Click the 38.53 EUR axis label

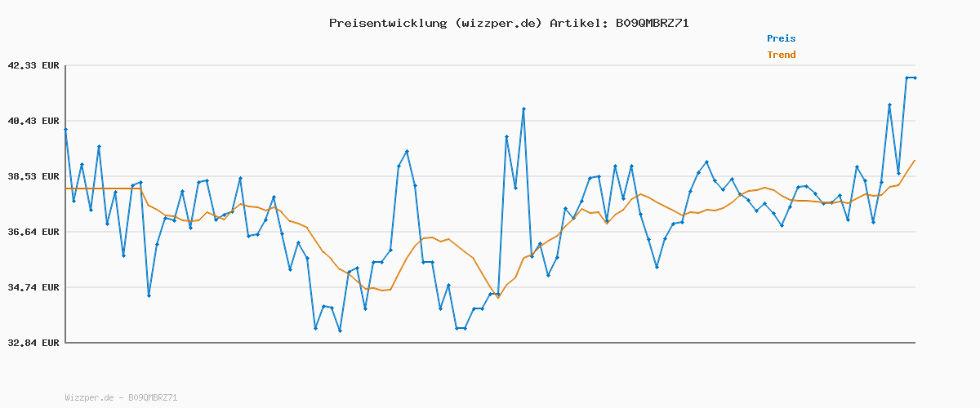click(33, 176)
